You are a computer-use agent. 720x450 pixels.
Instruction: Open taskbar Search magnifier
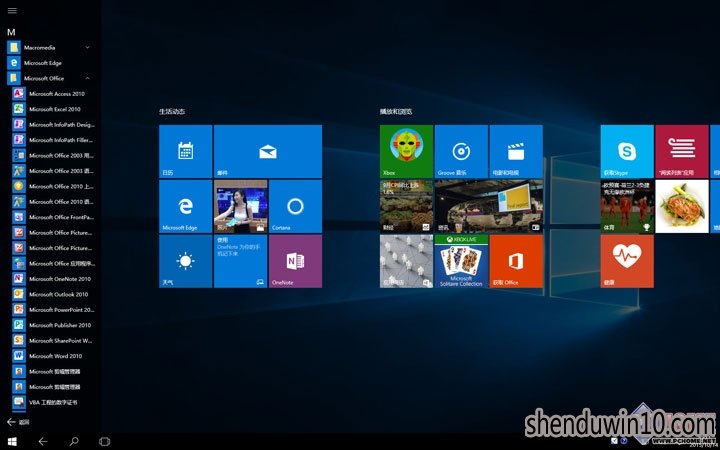(x=73, y=441)
